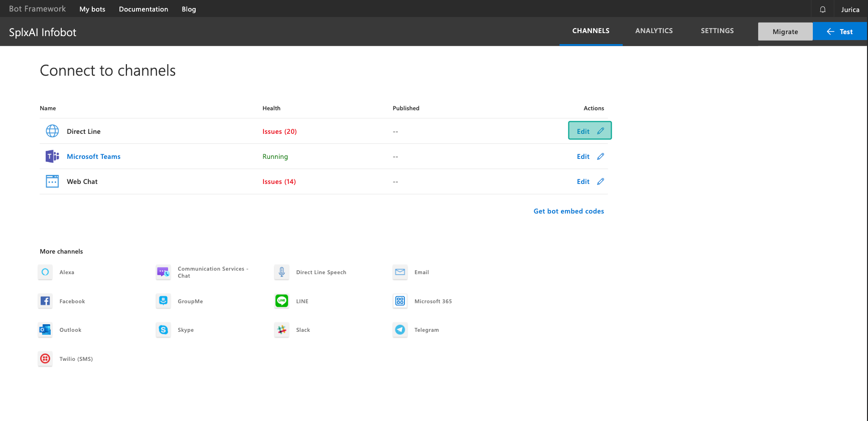The width and height of the screenshot is (868, 421).
Task: Add the Skype channel icon
Action: tap(164, 330)
